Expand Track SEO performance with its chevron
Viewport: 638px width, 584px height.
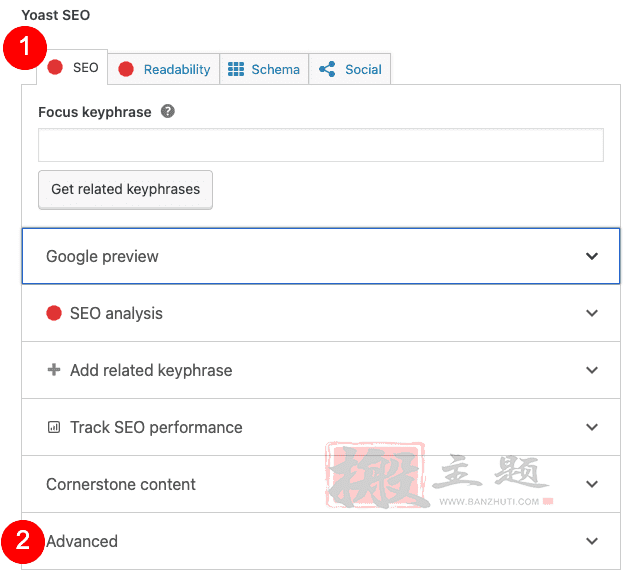click(592, 427)
